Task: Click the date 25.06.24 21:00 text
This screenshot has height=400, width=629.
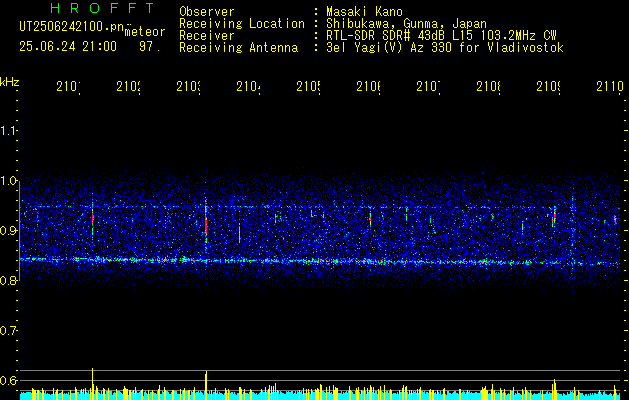Action: click(x=68, y=47)
